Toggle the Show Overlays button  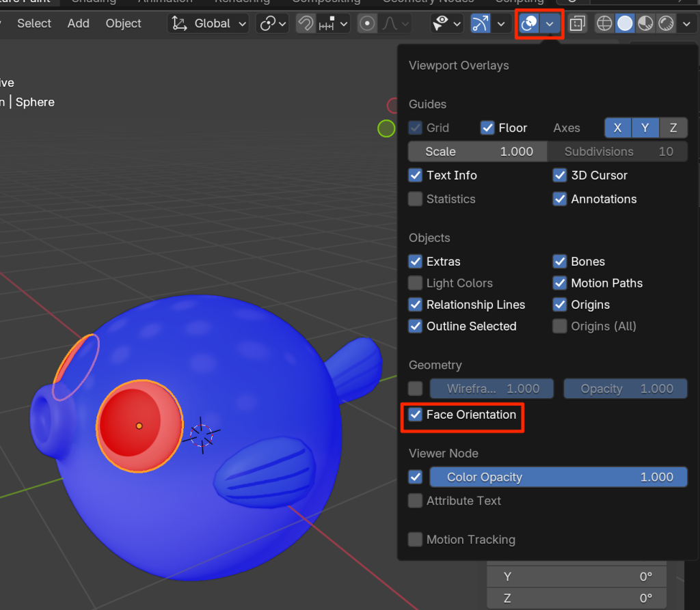[528, 24]
